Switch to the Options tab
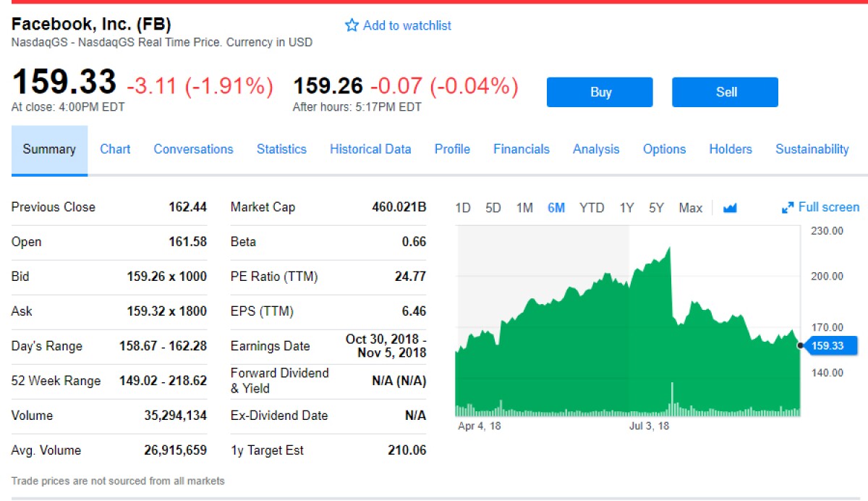The width and height of the screenshot is (868, 501). (664, 149)
